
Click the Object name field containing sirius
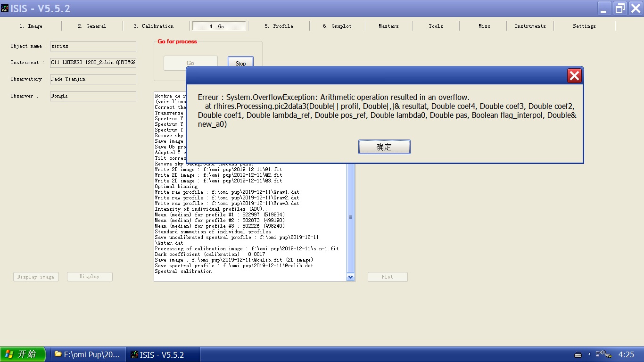[x=93, y=46]
